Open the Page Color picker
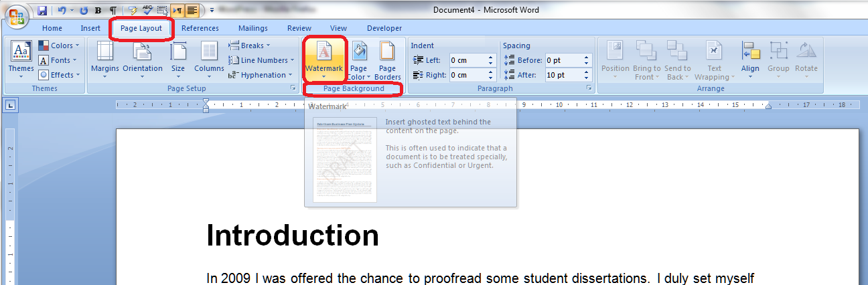This screenshot has width=868, height=285. coord(358,60)
